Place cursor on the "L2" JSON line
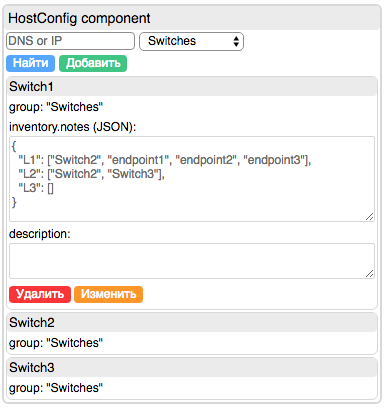 pos(91,174)
